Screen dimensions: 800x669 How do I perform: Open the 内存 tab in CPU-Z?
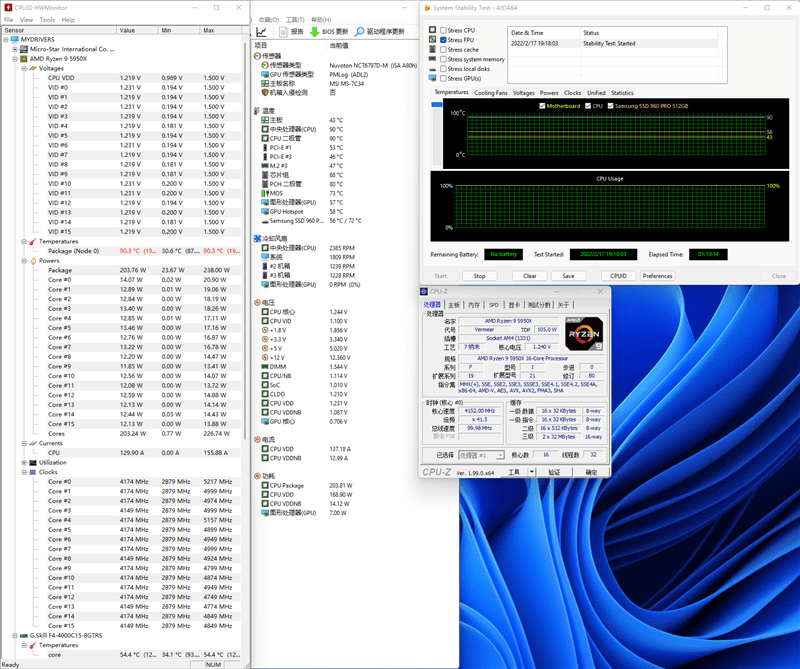pos(474,305)
